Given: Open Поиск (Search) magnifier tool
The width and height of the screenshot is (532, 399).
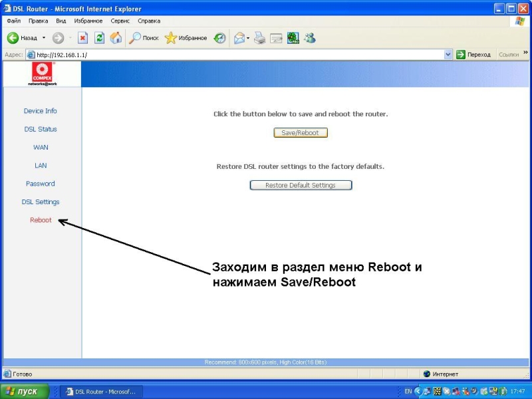Looking at the screenshot, I should (144, 38).
